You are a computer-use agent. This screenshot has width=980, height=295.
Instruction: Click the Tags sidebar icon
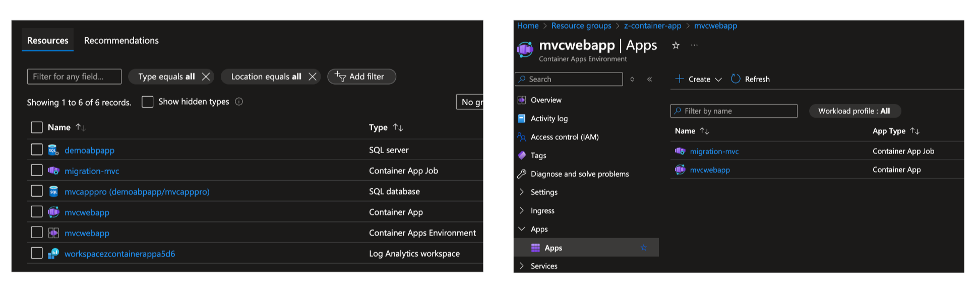522,156
